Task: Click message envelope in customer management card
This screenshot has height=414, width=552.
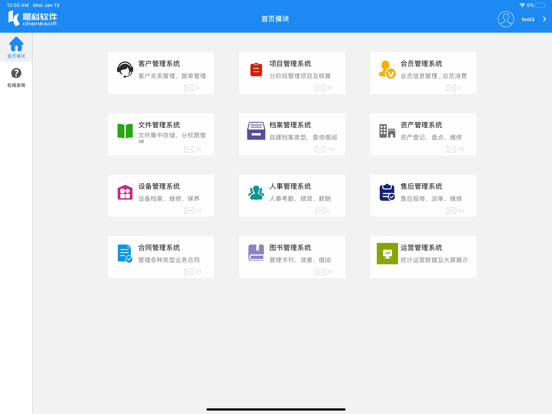Action: (x=189, y=88)
